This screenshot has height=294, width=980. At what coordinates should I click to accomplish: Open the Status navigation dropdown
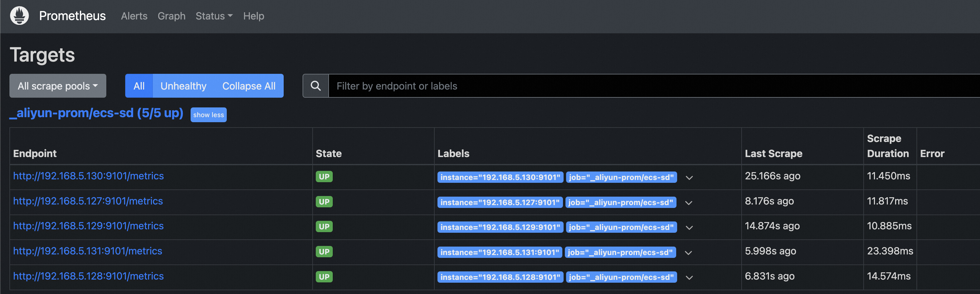[x=214, y=16]
